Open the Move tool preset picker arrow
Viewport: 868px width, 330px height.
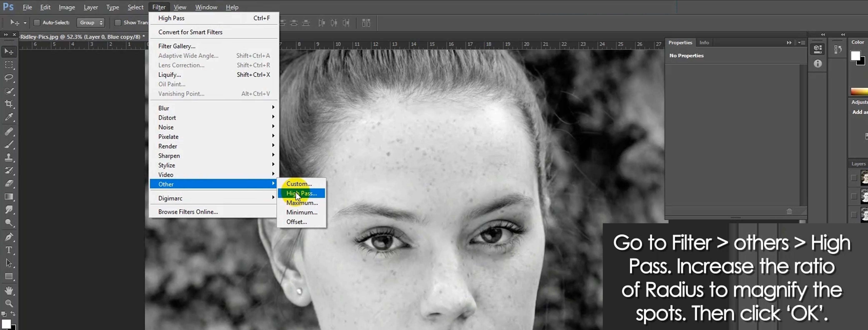coord(25,23)
